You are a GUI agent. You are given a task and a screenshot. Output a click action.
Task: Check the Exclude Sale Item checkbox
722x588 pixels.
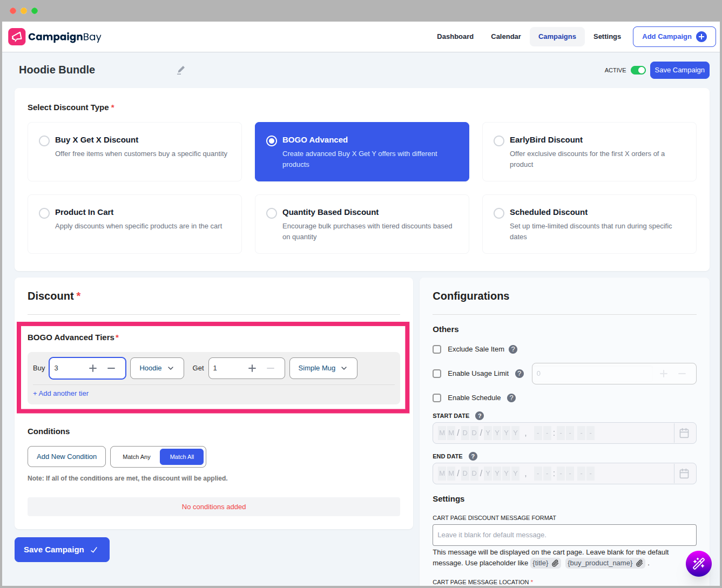437,349
